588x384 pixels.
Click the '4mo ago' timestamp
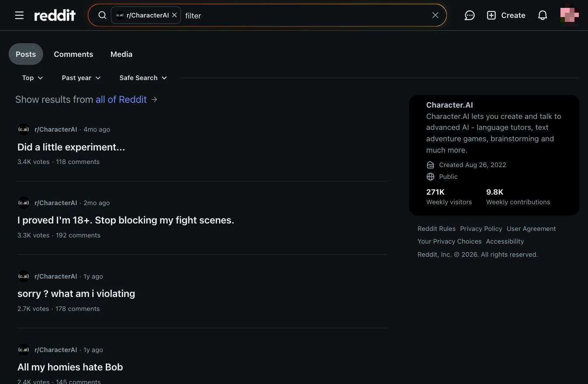click(x=97, y=129)
